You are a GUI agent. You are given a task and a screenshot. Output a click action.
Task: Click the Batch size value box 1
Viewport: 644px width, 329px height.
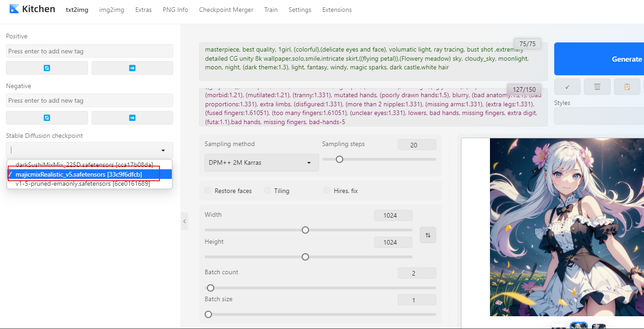417,300
